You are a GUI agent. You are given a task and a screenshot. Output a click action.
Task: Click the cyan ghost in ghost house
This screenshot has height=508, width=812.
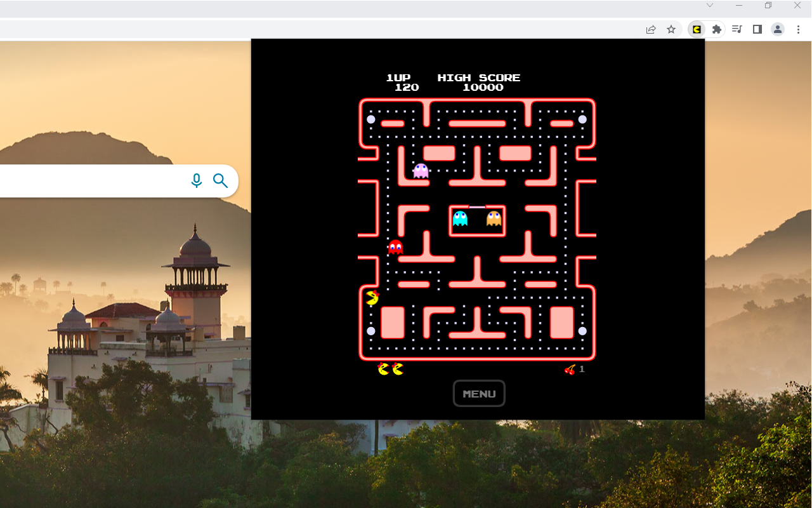[460, 218]
